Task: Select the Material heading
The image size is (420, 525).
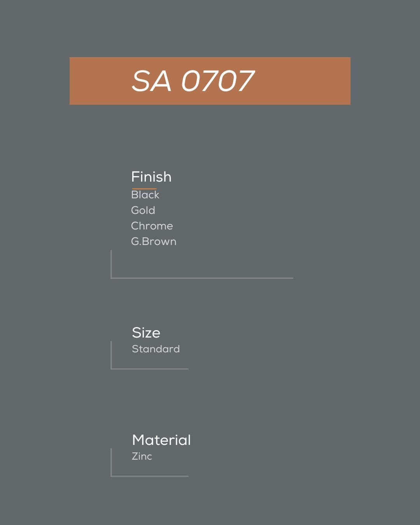Action: [x=161, y=440]
